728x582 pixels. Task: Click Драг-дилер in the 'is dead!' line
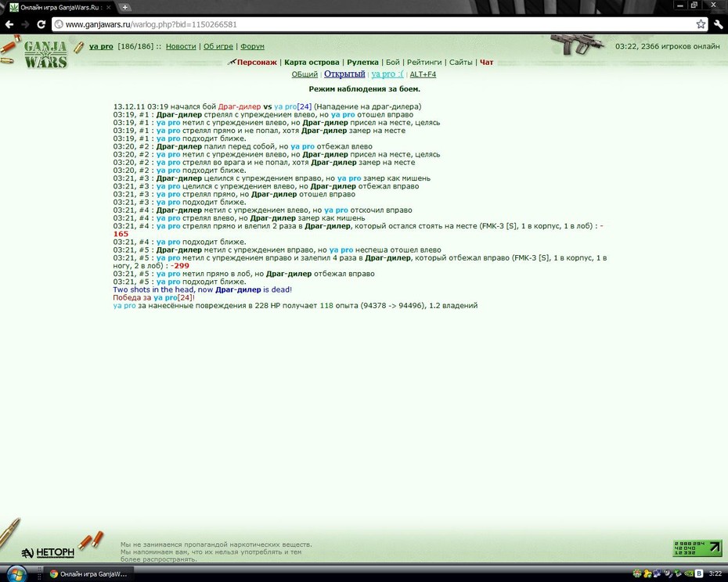(238, 289)
